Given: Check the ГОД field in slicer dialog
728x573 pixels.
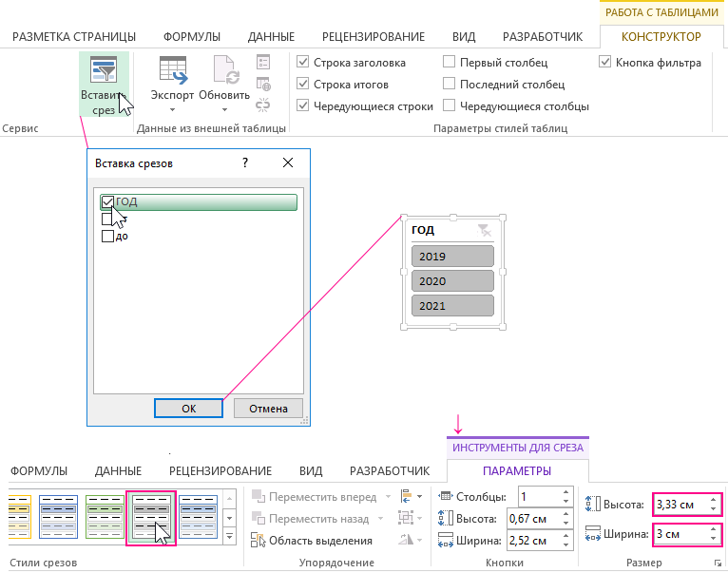Looking at the screenshot, I should (x=107, y=201).
